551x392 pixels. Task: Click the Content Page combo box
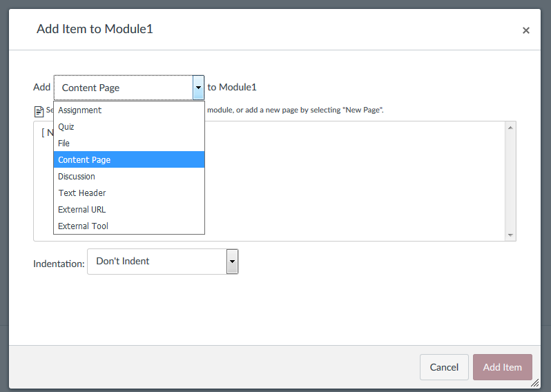click(x=123, y=88)
